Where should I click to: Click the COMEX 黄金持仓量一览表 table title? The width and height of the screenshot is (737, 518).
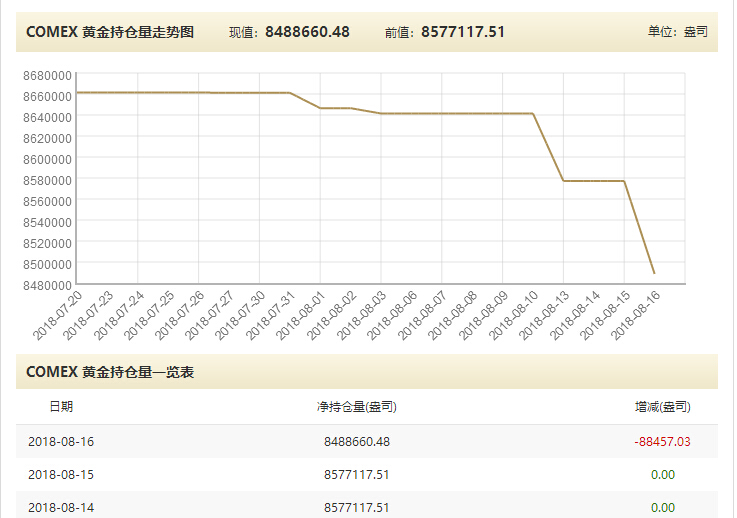(x=110, y=372)
